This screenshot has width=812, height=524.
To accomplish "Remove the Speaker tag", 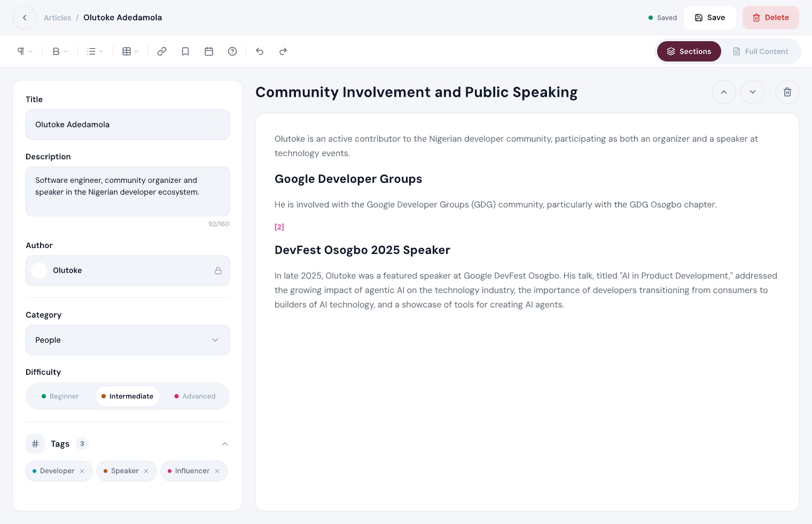I will tap(146, 471).
